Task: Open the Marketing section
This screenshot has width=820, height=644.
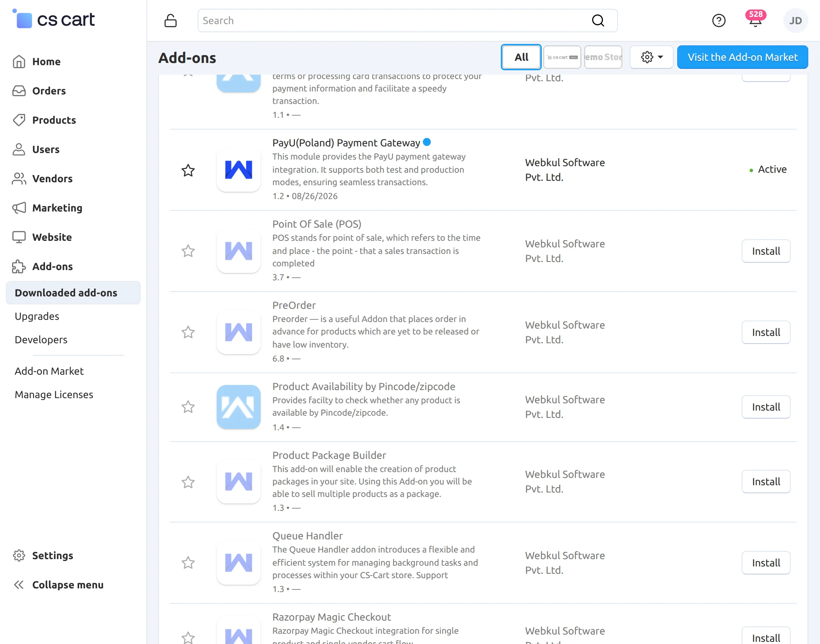Action: coord(47,208)
